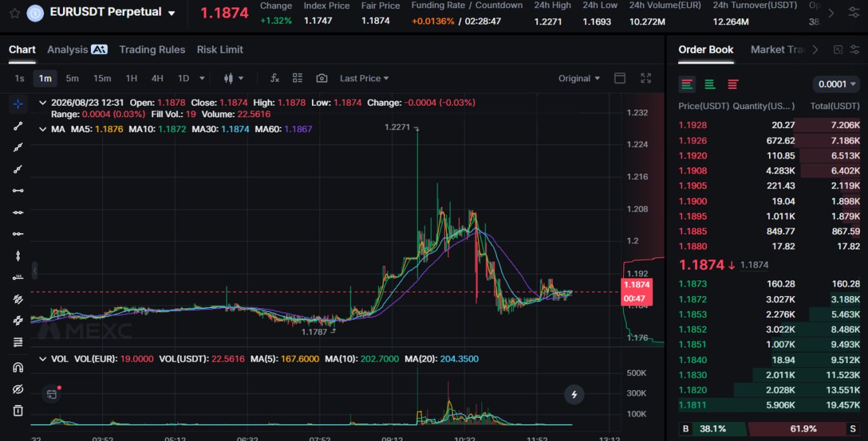The height and width of the screenshot is (441, 868).
Task: Click the EURUSDT coin logo
Action: point(35,13)
